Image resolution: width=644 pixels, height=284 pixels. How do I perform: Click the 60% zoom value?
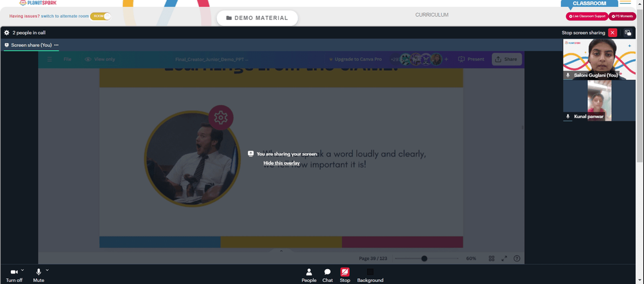click(471, 258)
